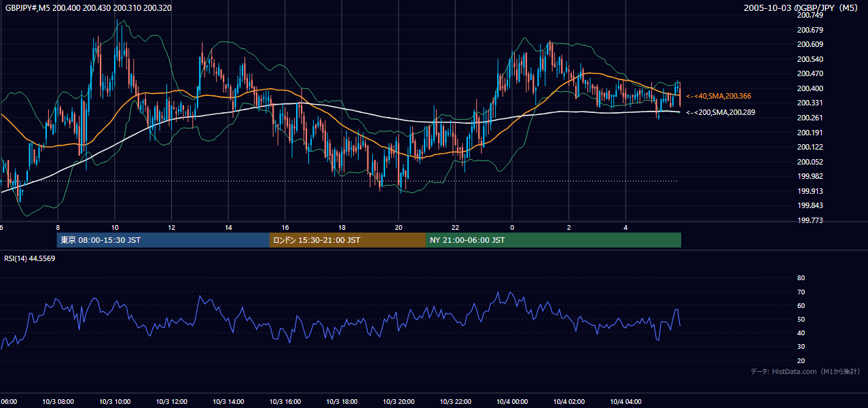Click price axis value 200.052
The width and height of the screenshot is (868, 408).
(x=810, y=163)
